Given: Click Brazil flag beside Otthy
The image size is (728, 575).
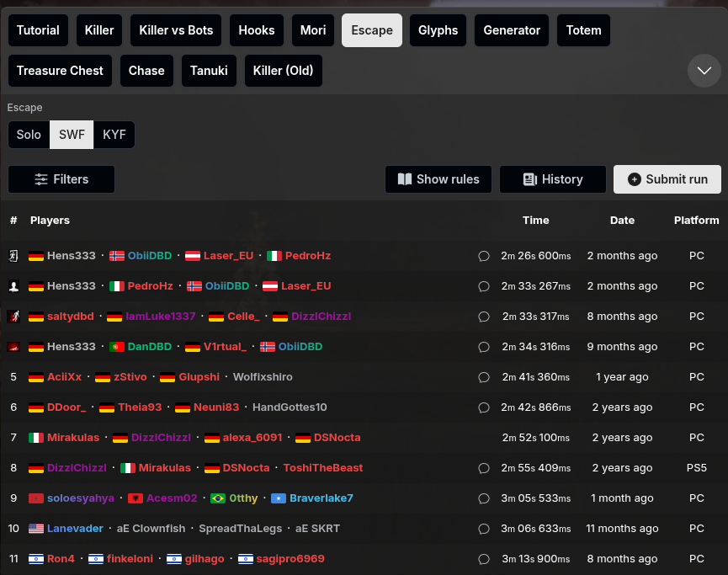Looking at the screenshot, I should (x=218, y=498).
